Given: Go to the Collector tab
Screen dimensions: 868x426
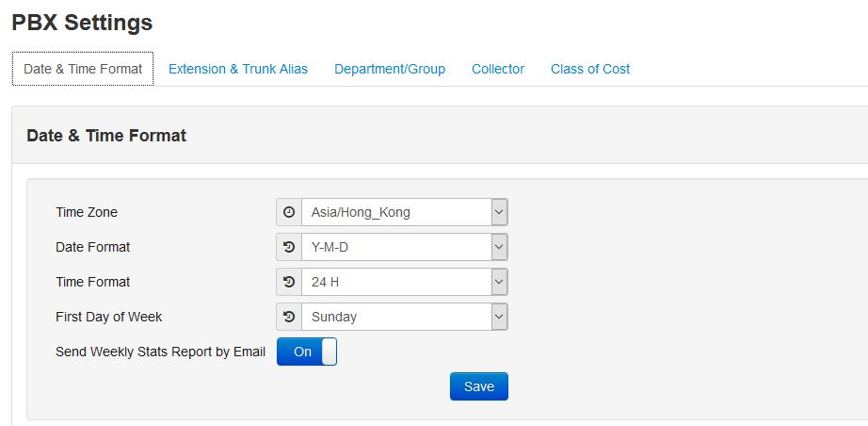Looking at the screenshot, I should (498, 69).
